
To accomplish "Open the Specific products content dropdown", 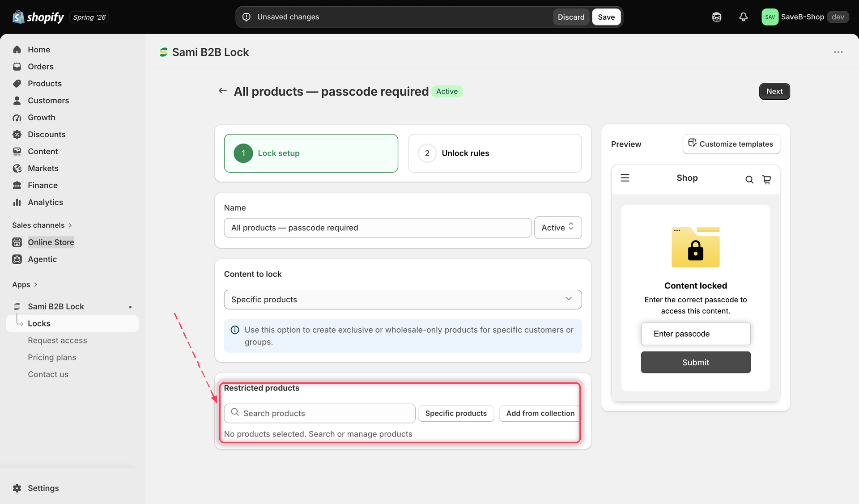I will 403,300.
